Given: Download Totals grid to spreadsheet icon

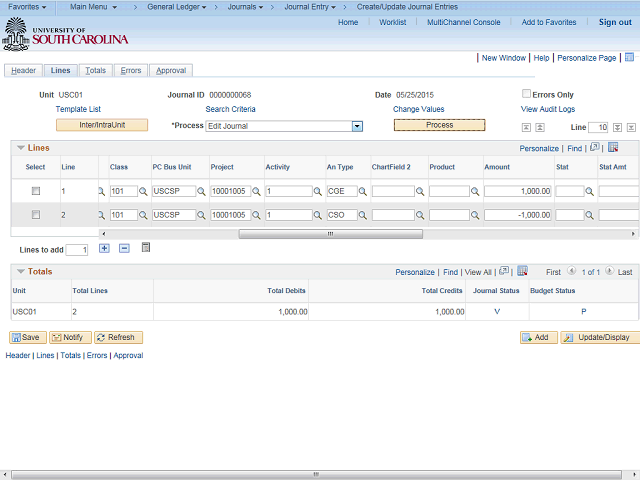Looking at the screenshot, I should [x=522, y=271].
